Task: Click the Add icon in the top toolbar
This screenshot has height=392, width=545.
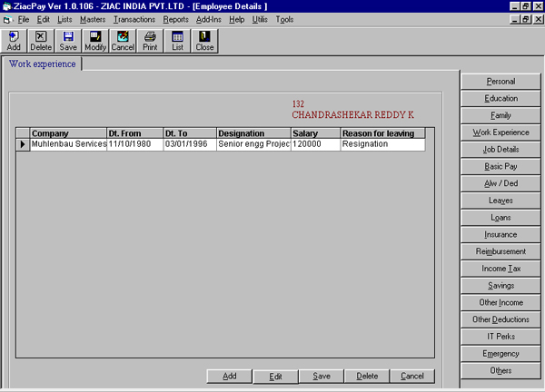Action: click(14, 41)
